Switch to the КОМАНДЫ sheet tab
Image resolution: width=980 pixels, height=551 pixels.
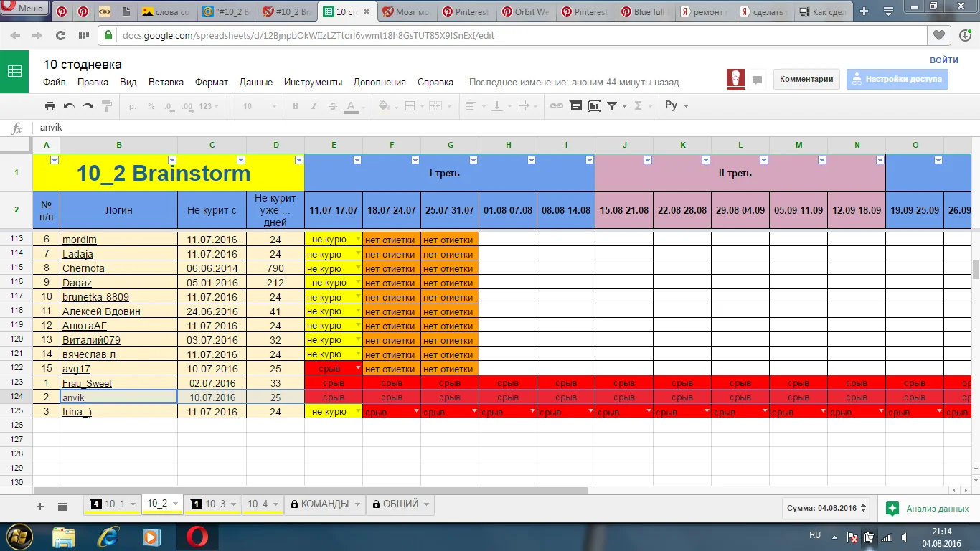[x=325, y=504]
